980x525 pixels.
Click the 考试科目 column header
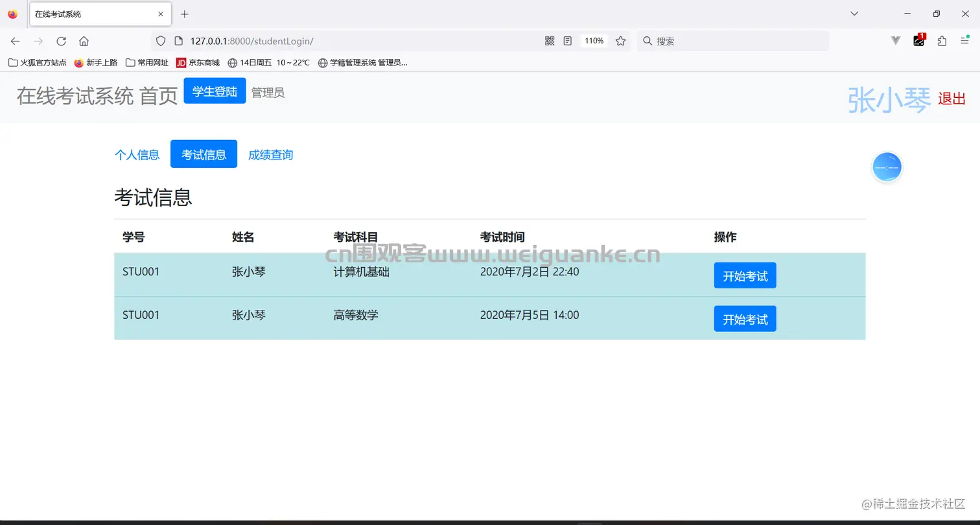click(356, 237)
